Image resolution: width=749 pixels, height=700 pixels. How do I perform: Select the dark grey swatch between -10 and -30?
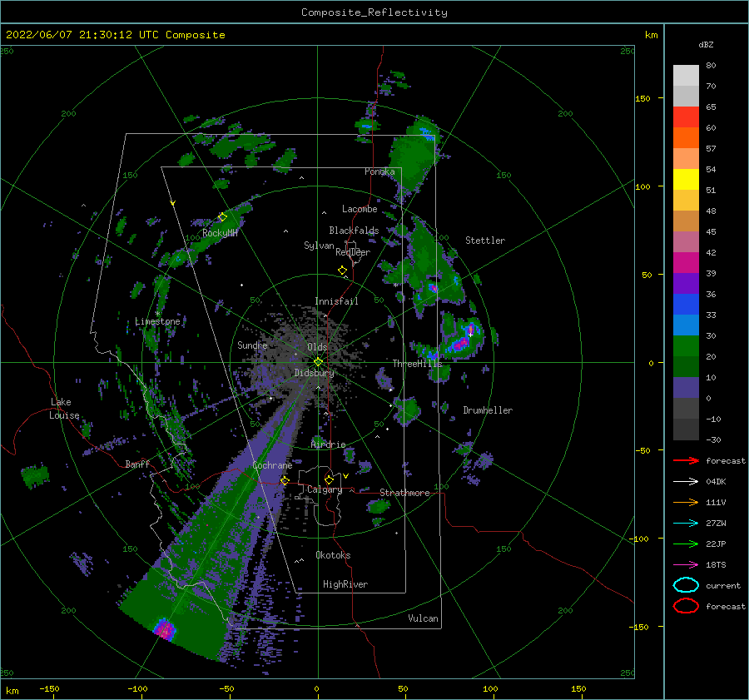pos(686,429)
